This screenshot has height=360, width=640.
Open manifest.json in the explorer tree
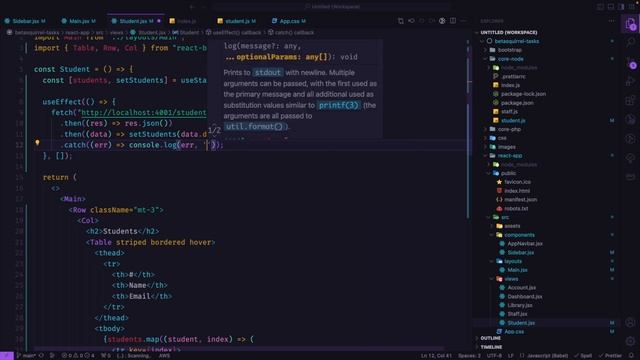520,200
